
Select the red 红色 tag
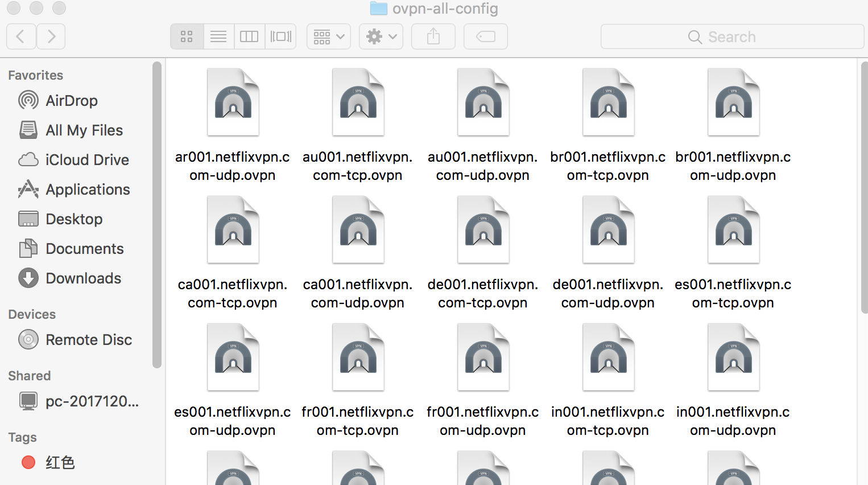click(x=48, y=462)
